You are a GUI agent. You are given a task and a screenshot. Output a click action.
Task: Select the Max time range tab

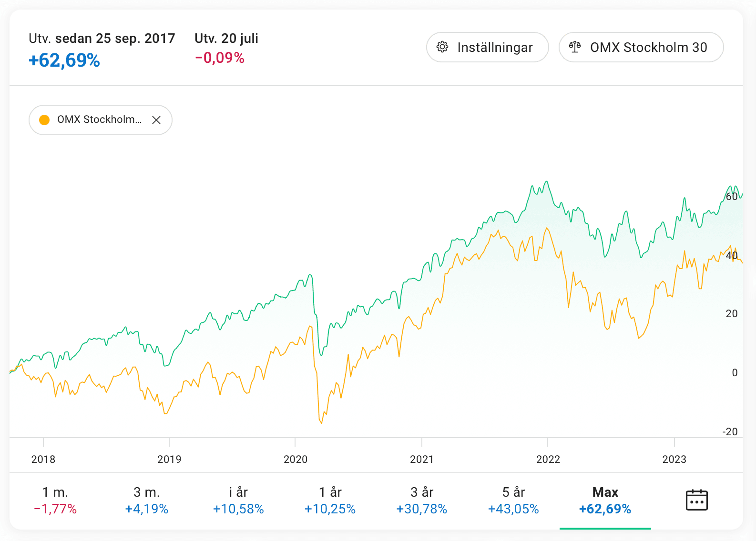click(605, 500)
